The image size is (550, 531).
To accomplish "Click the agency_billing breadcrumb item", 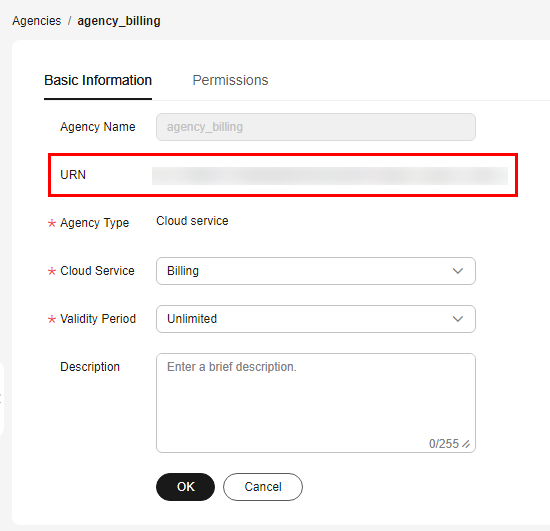I will [x=119, y=21].
